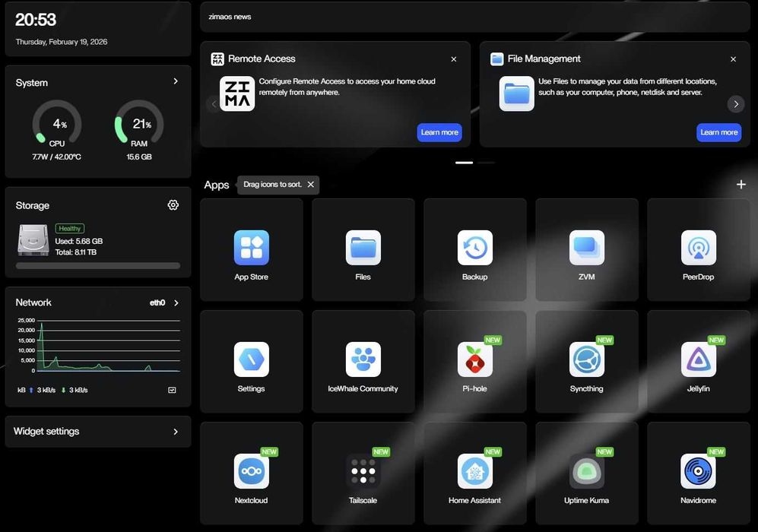
Task: Open the Nextcloud app
Action: [x=252, y=471]
